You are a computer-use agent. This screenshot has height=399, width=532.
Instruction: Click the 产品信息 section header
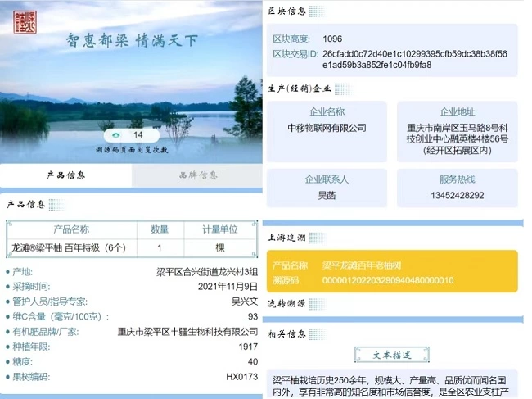pos(26,203)
